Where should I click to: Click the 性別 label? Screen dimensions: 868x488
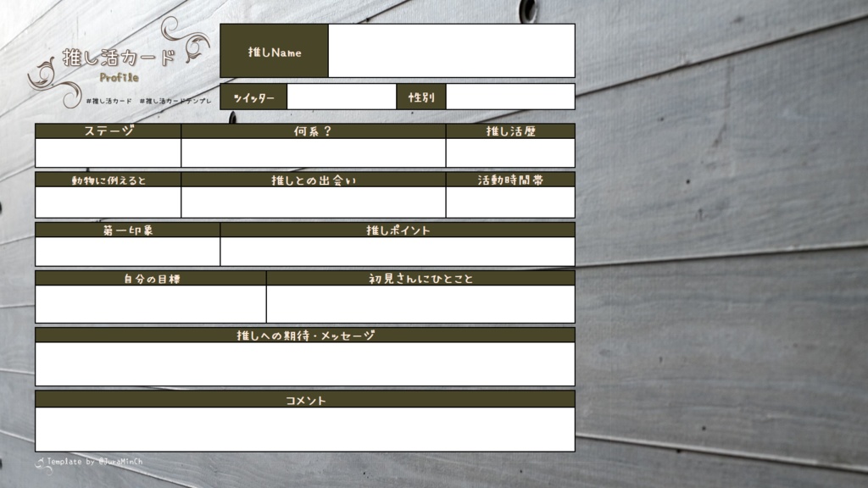point(421,97)
